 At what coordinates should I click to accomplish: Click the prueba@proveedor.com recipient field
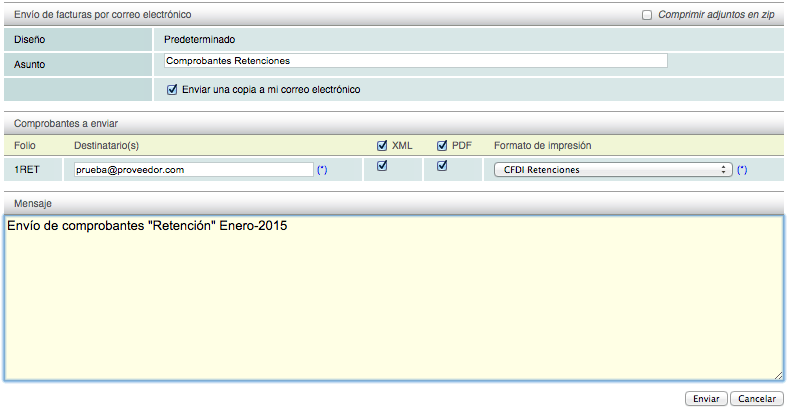point(193,169)
